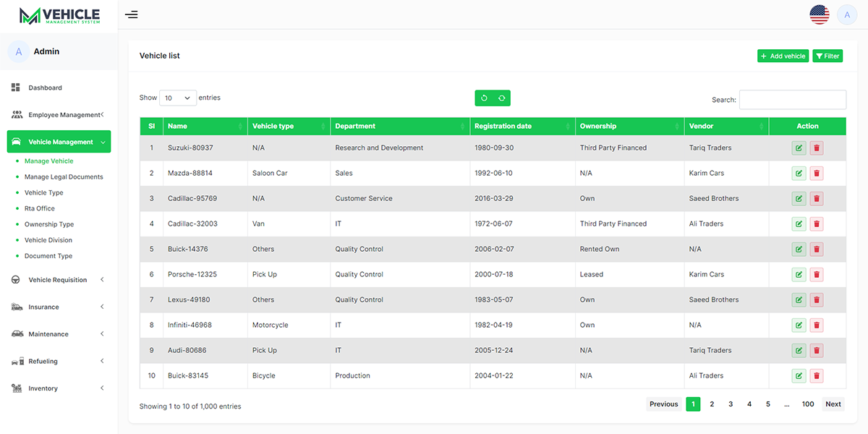Collapse the Inventory section

coord(58,388)
